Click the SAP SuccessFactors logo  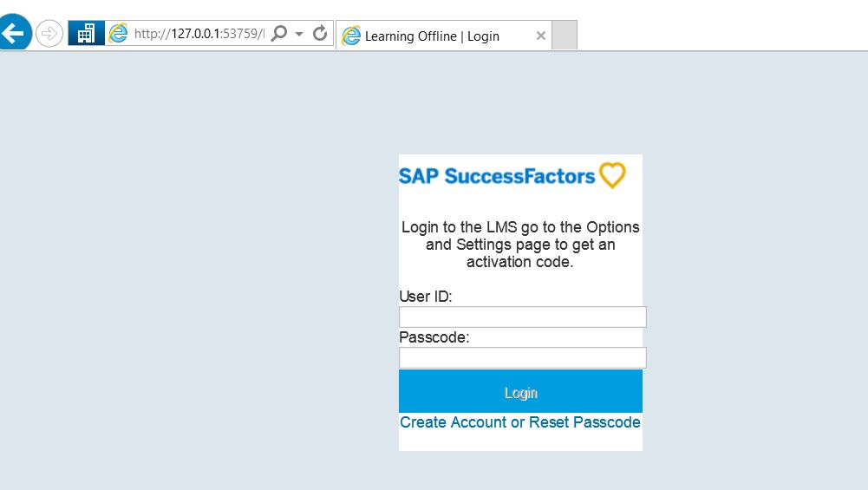click(512, 175)
